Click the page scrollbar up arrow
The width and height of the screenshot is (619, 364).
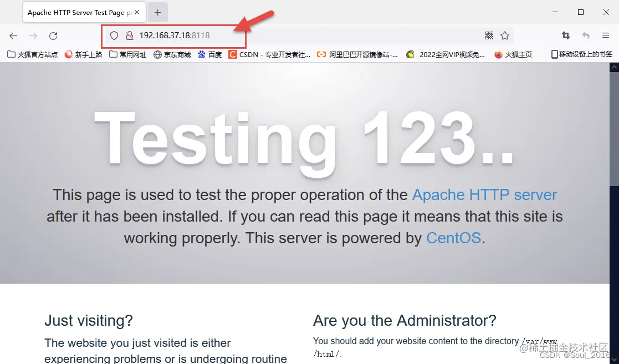click(614, 68)
